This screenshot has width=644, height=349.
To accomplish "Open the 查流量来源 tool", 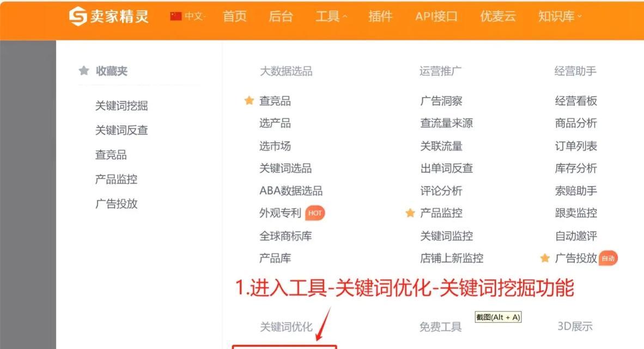I will (x=447, y=123).
